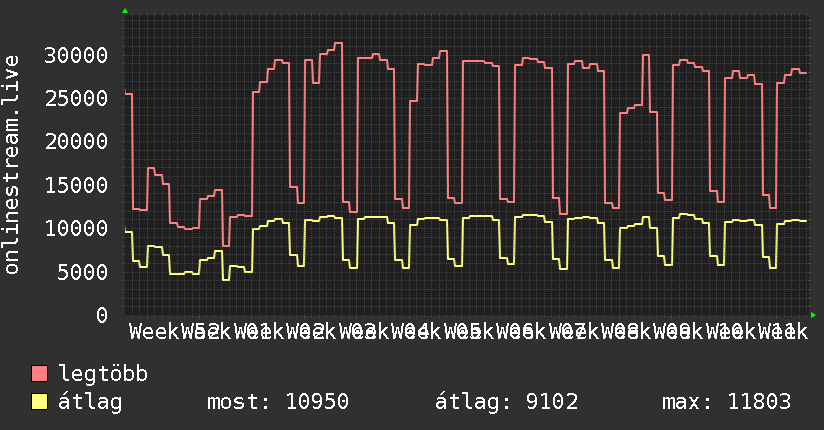
Task: Click the 25000 y-axis label
Action: (x=76, y=98)
